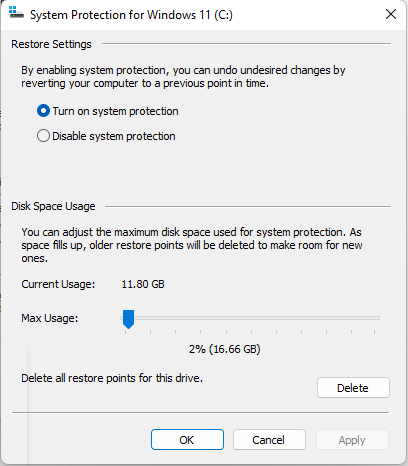Click the Max Usage slider thumb
The width and height of the screenshot is (408, 466).
coord(128,319)
